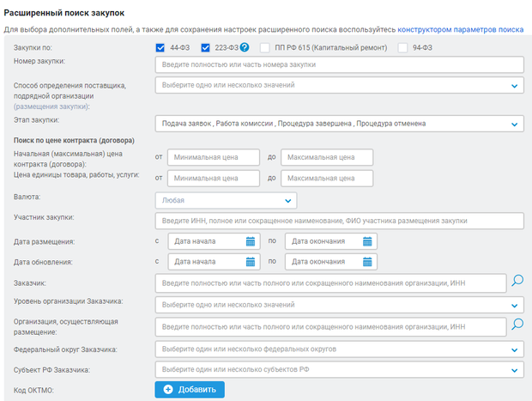Expand the Валюта dropdown showing Любая

(287, 201)
